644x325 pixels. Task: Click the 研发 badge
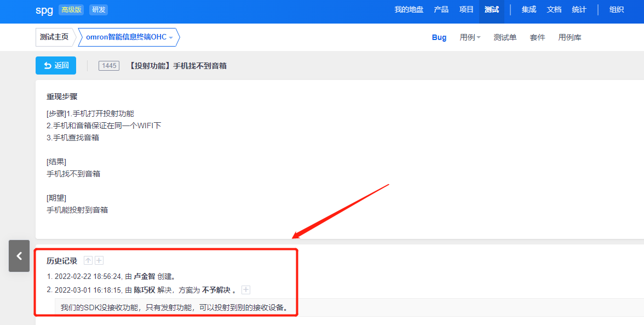(x=99, y=10)
